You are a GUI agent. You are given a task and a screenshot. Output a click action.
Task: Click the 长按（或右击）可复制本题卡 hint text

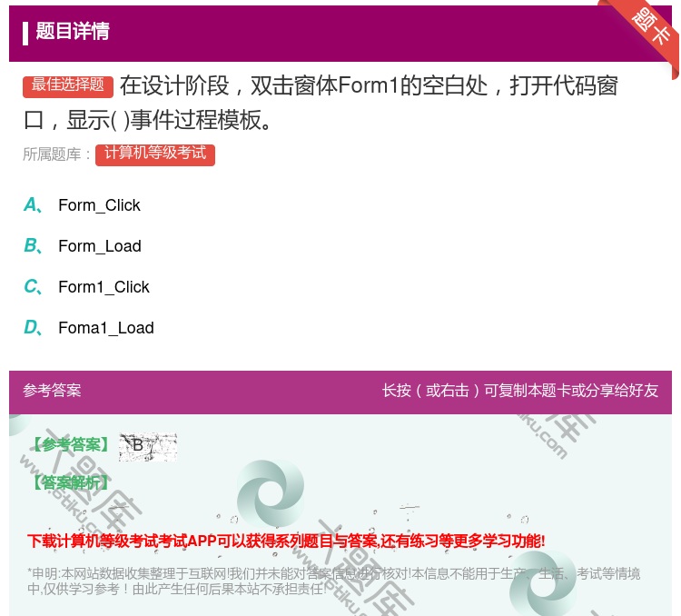pos(520,391)
